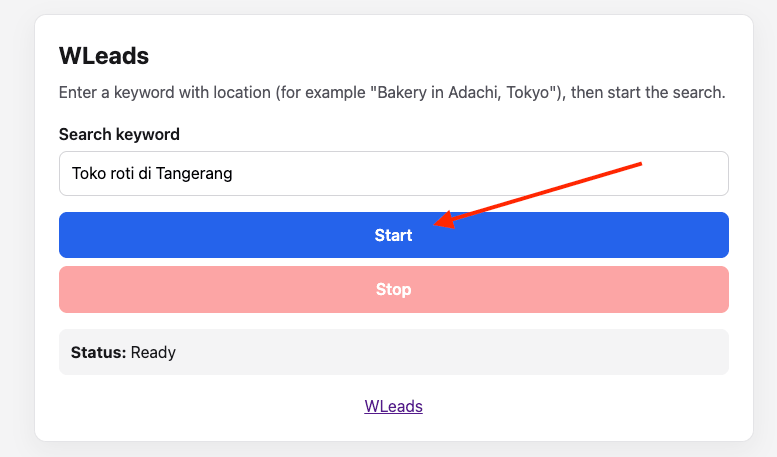Click "then start the search" text
The width and height of the screenshot is (777, 457).
(648, 93)
